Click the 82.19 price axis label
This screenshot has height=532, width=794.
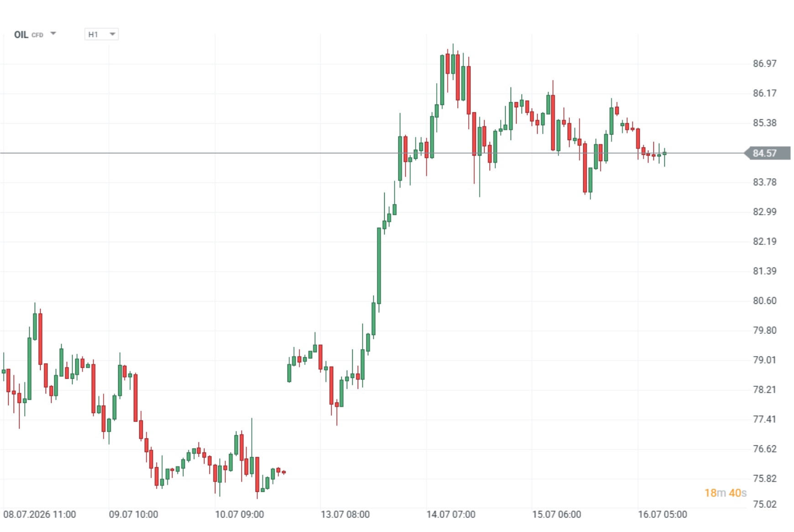[x=764, y=241]
